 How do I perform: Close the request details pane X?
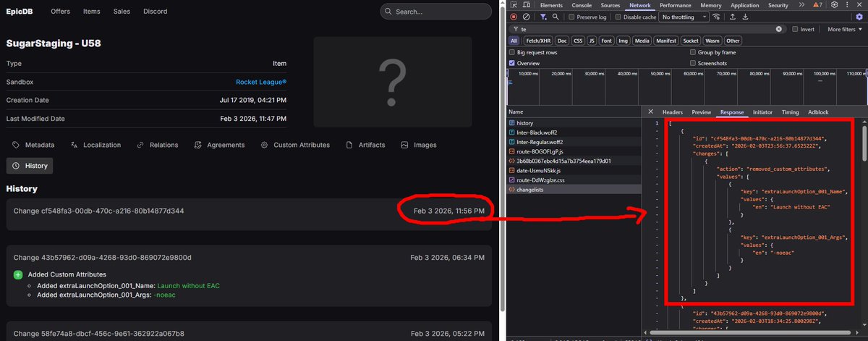pyautogui.click(x=650, y=112)
